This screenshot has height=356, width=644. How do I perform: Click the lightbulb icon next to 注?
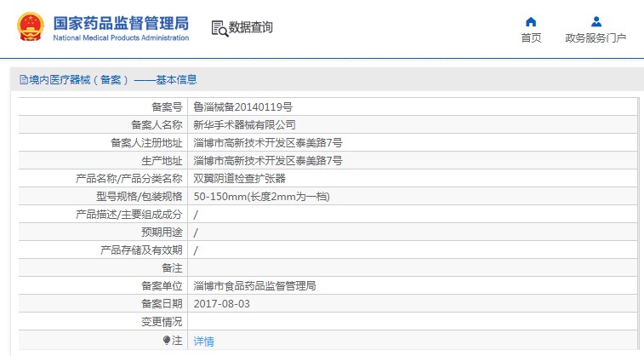click(167, 341)
